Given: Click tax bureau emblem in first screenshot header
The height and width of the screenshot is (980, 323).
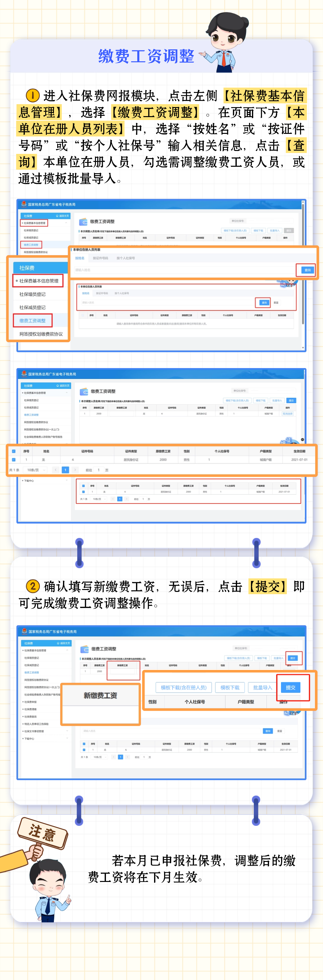Looking at the screenshot, I should (24, 204).
